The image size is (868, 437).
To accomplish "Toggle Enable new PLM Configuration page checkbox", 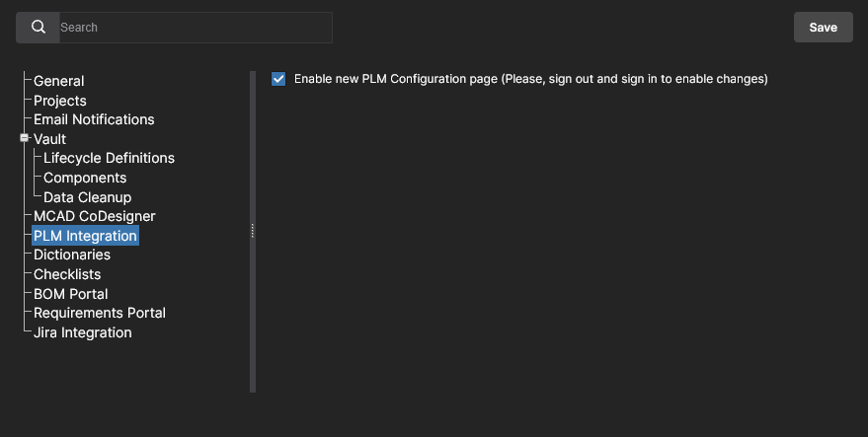I will (x=278, y=79).
